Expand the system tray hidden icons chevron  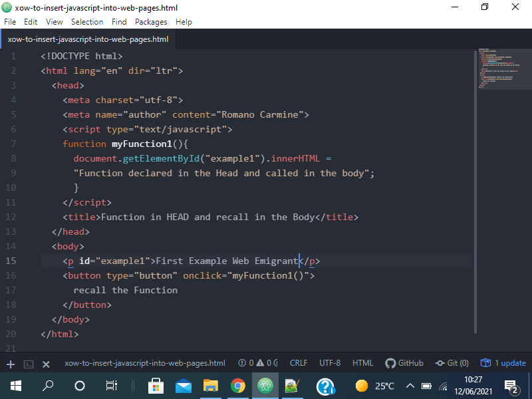pos(410,386)
